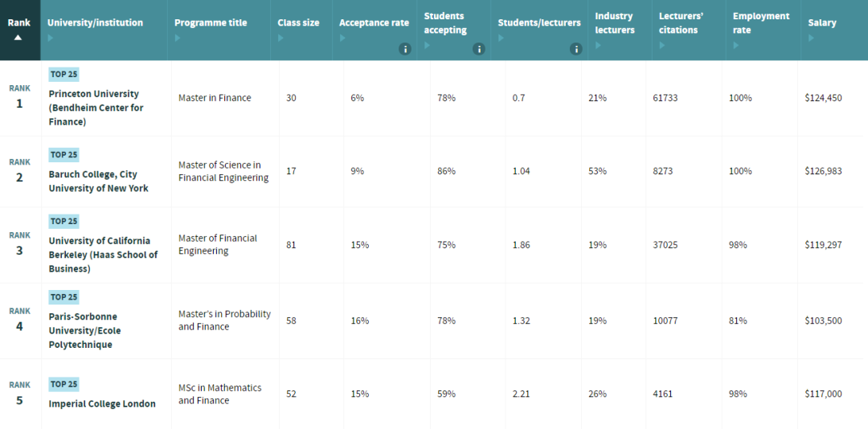
Task: Click the Students accepting info icon
Action: pos(479,49)
